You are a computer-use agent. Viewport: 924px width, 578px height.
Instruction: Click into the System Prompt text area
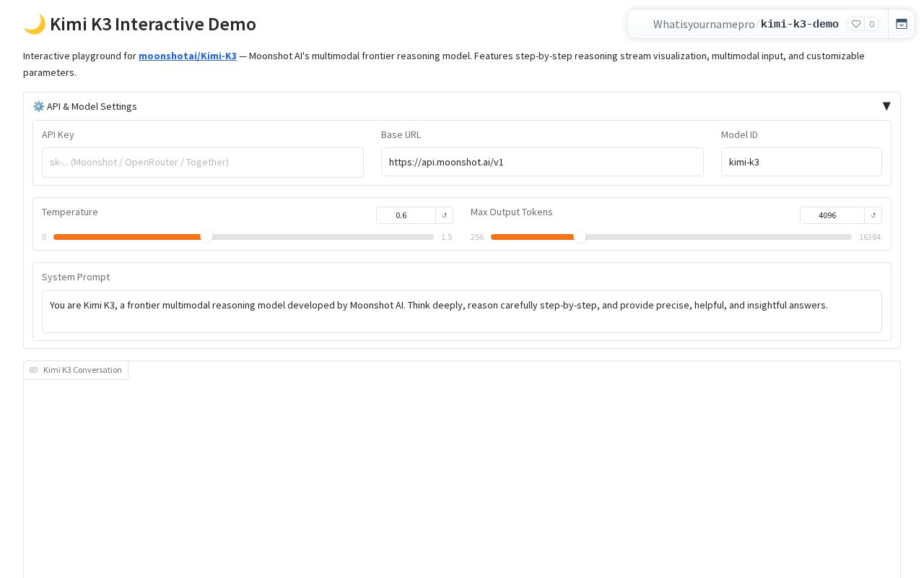[462, 311]
